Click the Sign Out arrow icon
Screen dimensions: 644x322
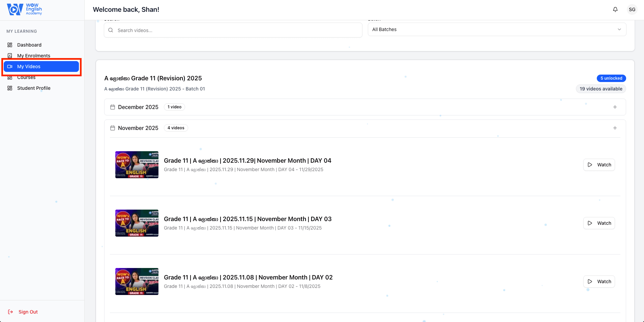(x=10, y=312)
